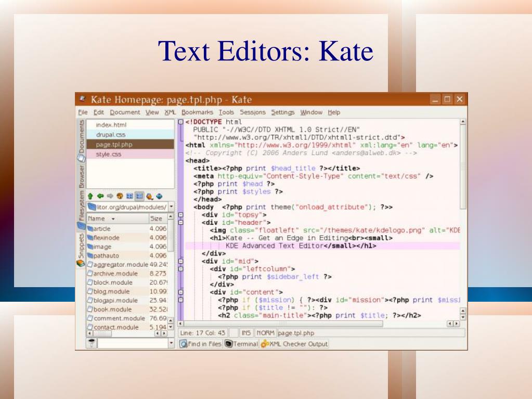Screen dimensions: 532x399
Task: Click the Snippets books icon in sidebar
Action: point(81,263)
